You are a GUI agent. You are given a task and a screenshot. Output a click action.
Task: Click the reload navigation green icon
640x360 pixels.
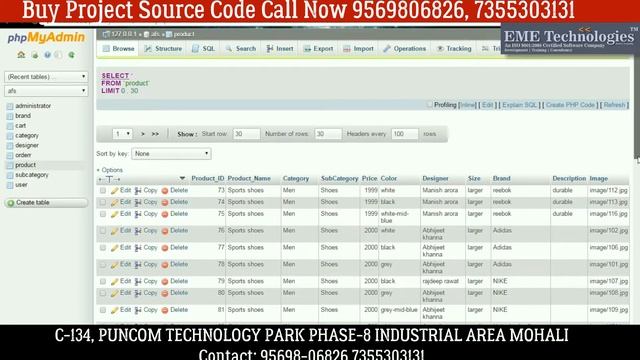(x=71, y=55)
